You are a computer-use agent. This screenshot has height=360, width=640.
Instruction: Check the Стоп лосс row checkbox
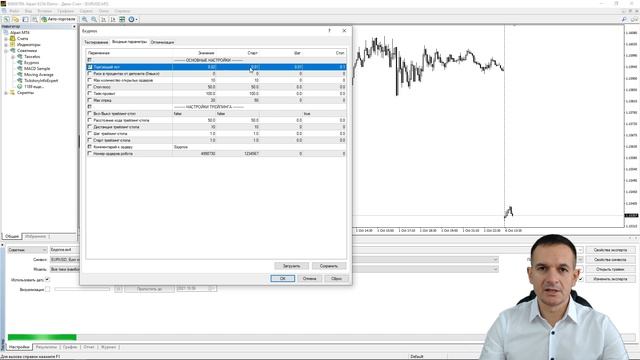[x=89, y=87]
